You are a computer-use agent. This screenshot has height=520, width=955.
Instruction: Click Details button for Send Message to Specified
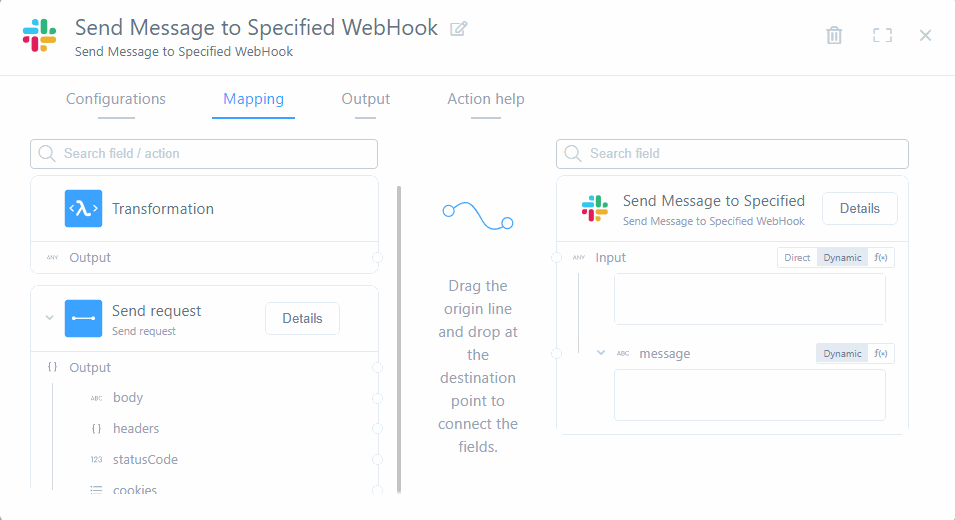tap(859, 208)
